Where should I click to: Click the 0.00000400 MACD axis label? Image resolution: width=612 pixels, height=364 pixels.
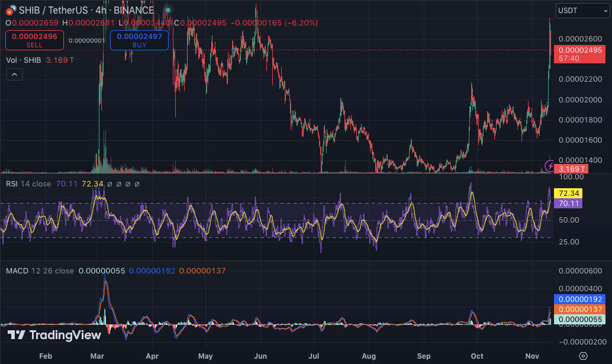pyautogui.click(x=581, y=289)
